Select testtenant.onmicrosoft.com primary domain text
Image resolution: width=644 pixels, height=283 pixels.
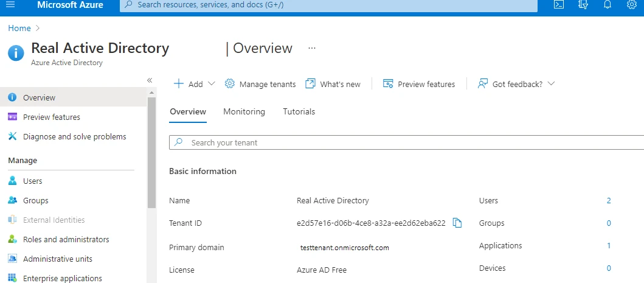(345, 248)
